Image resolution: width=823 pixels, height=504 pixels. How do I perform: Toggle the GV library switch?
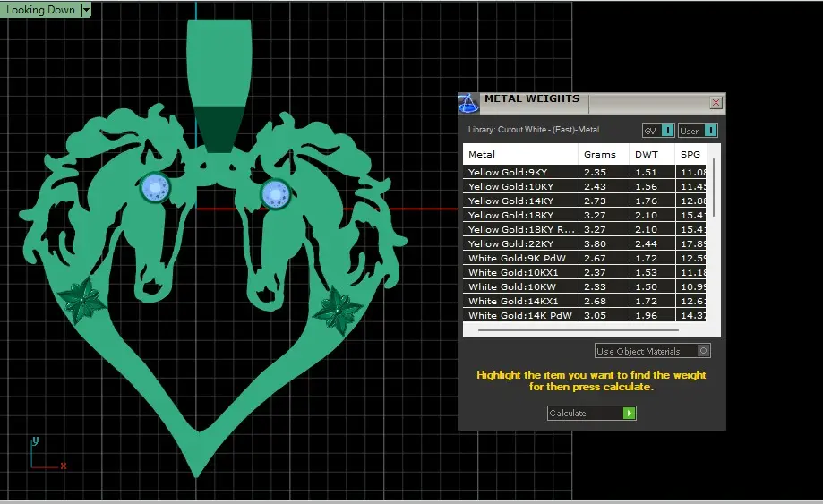(x=658, y=131)
